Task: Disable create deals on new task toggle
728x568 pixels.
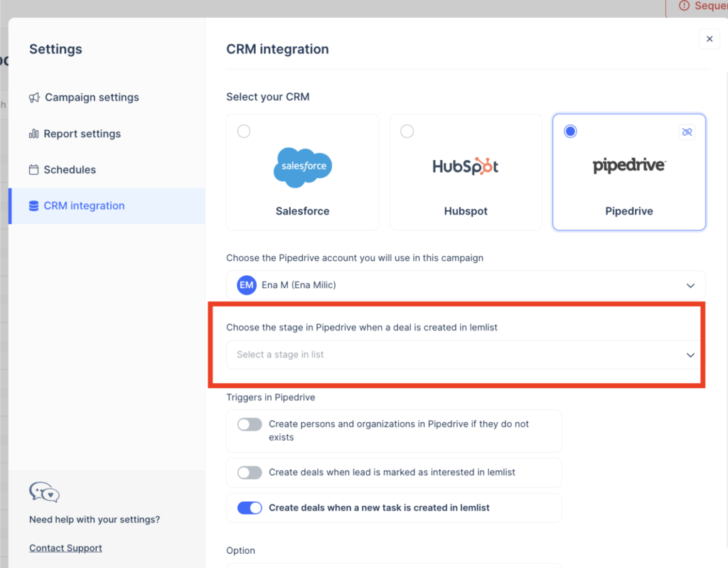Action: point(250,508)
